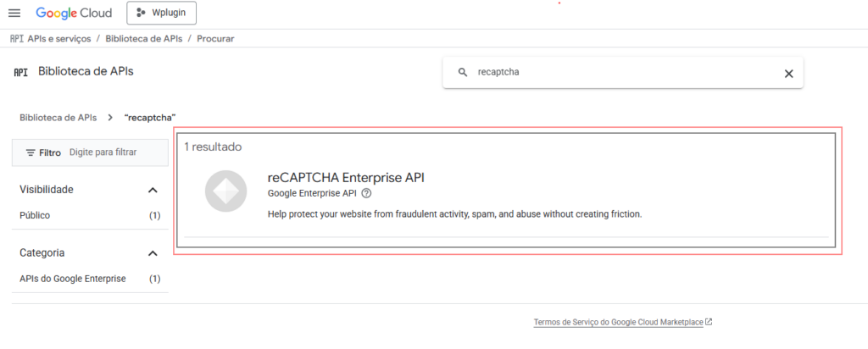Click the Filtro filter icon
The width and height of the screenshot is (868, 349).
(31, 152)
